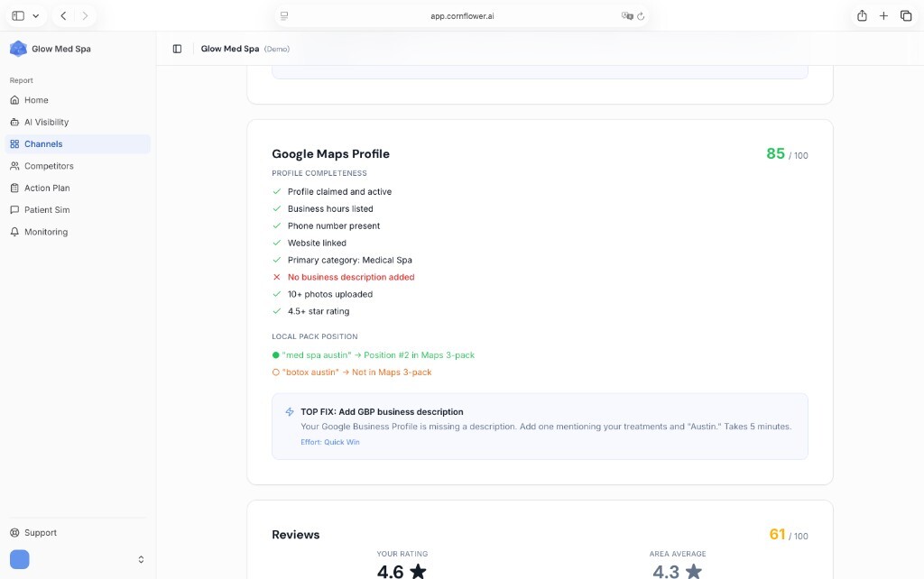Click the checkmark beside Profile claimed and active
Image resolution: width=924 pixels, height=579 pixels.
(276, 191)
